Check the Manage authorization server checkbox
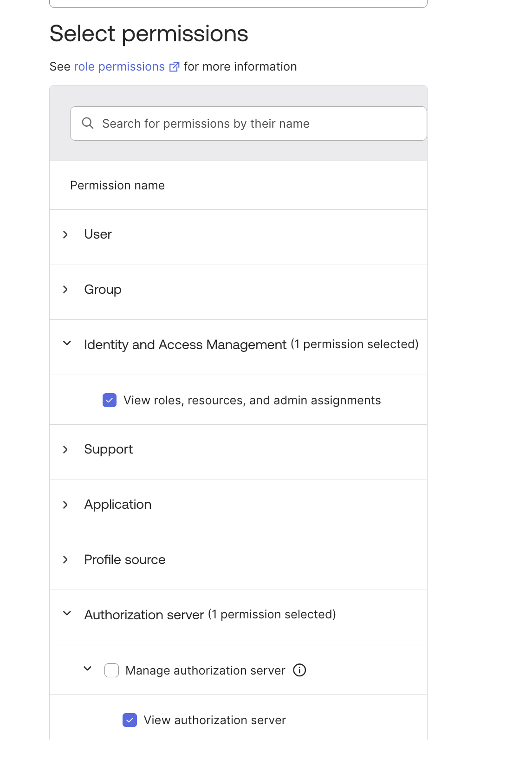 pos(112,670)
